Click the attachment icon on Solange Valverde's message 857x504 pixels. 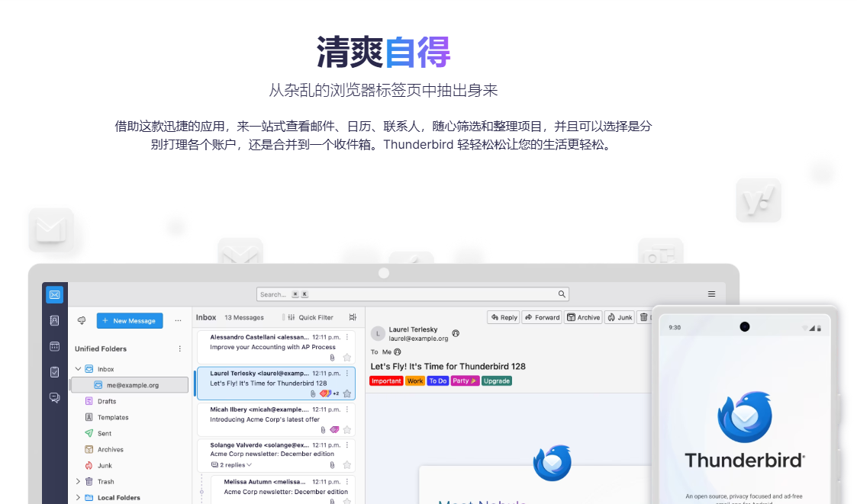click(x=332, y=465)
